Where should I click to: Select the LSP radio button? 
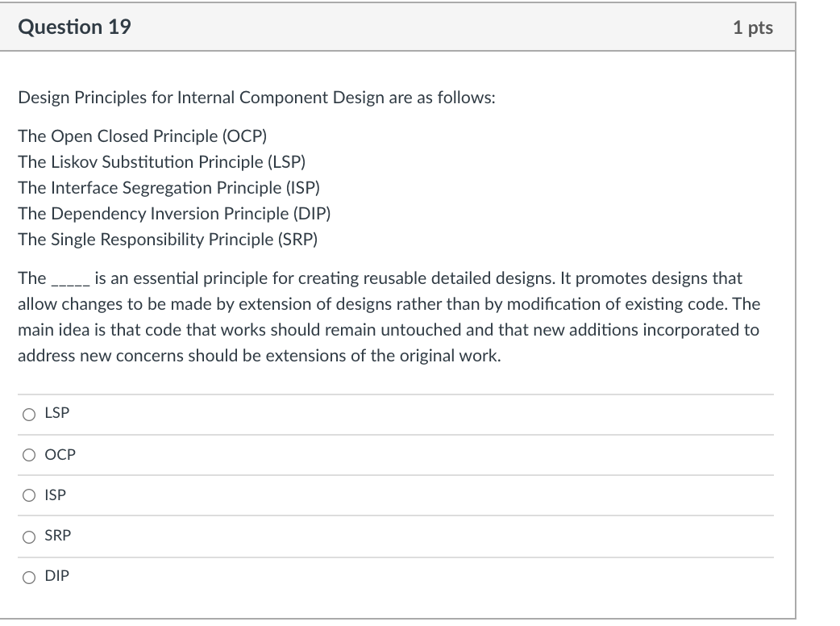(29, 414)
